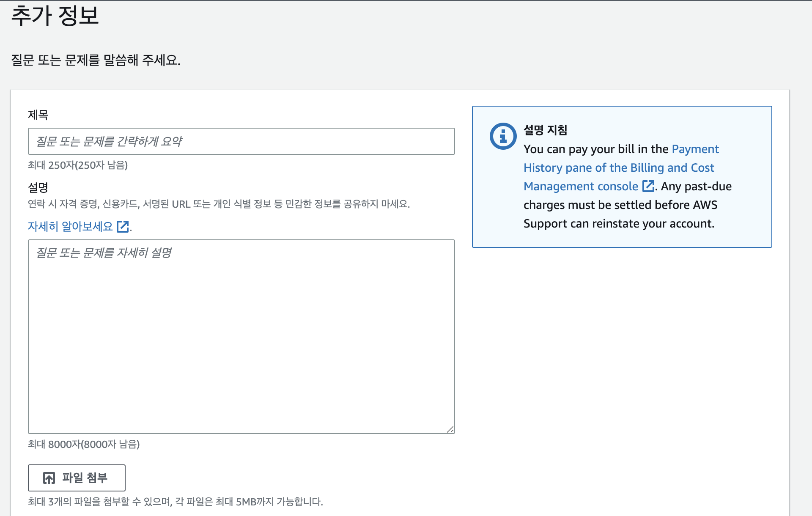This screenshot has height=516, width=812.
Task: Open the 자세히 알아보세요 link
Action: [x=70, y=226]
